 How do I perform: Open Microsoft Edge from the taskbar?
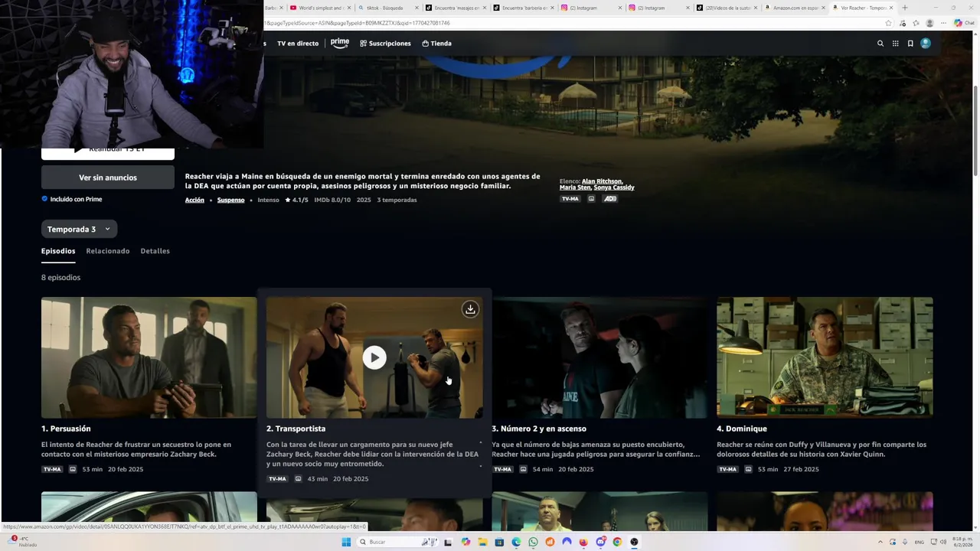tap(516, 542)
